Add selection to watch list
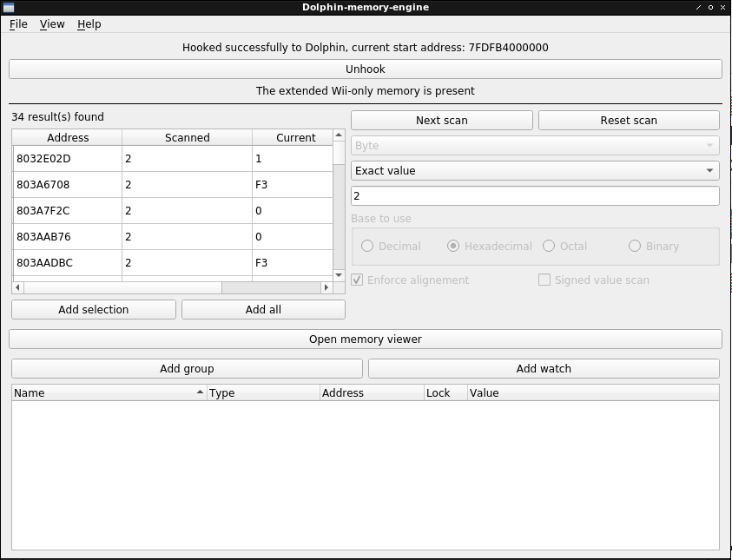732x560 pixels. pyautogui.click(x=94, y=310)
